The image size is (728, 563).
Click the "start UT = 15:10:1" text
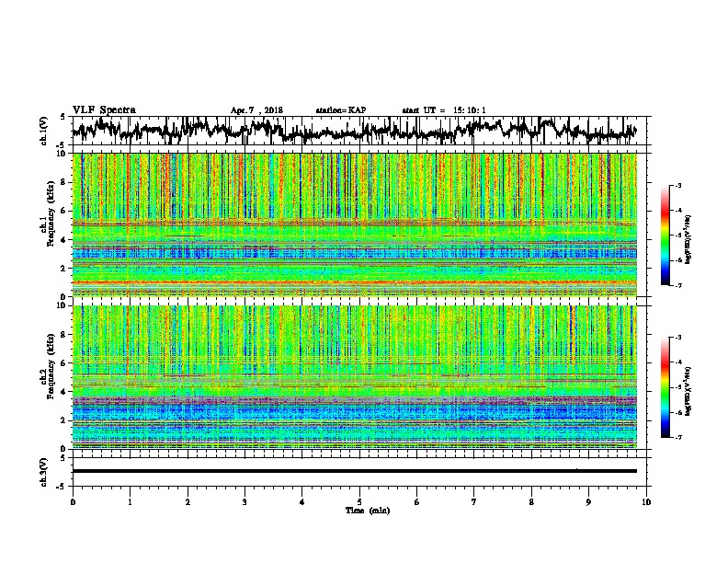[x=444, y=110]
